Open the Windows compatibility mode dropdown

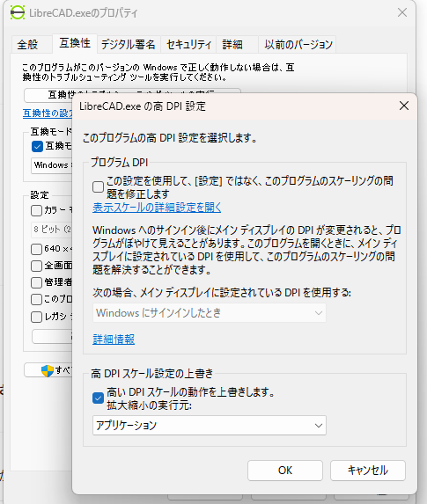click(x=52, y=165)
